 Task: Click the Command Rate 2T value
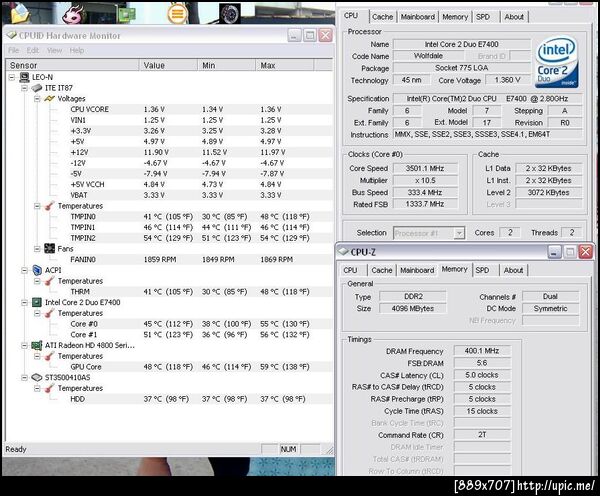pos(482,435)
